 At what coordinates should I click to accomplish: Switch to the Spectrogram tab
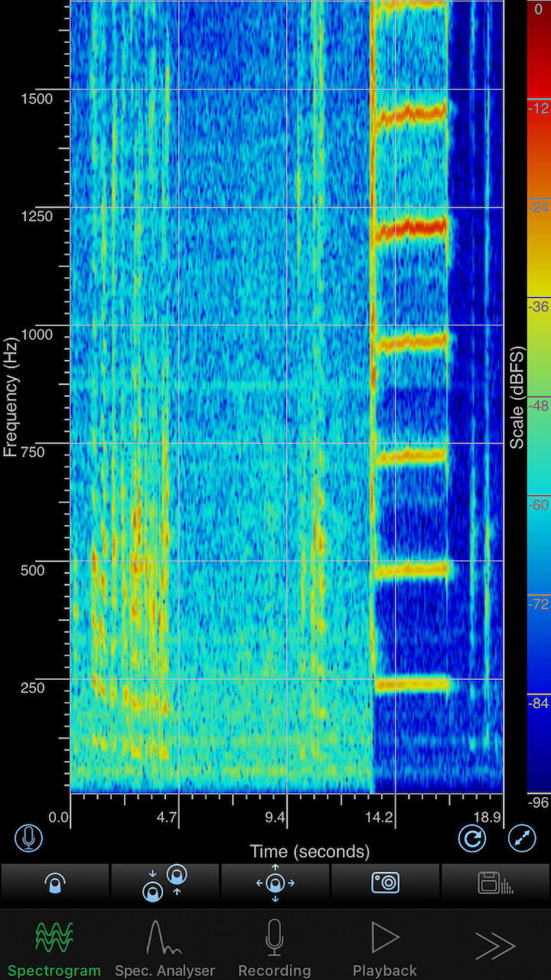click(54, 949)
